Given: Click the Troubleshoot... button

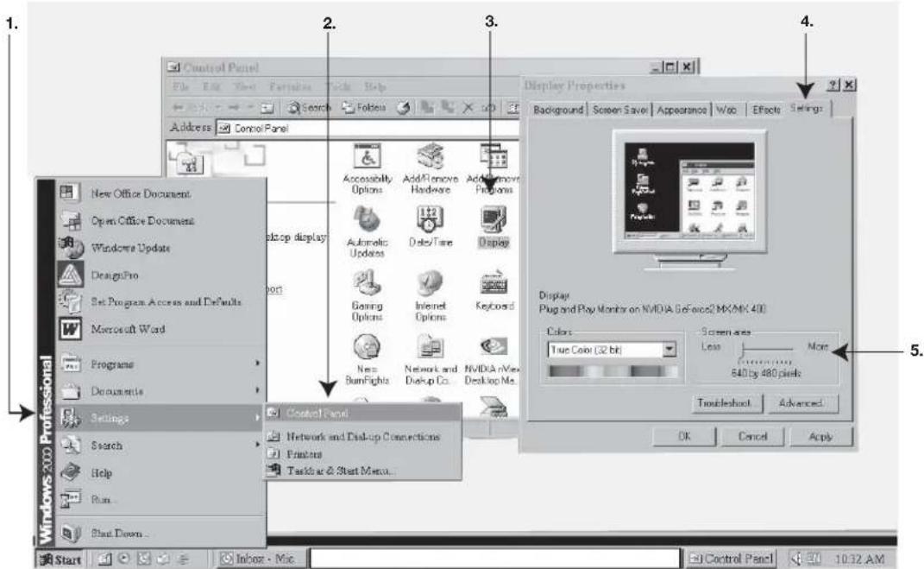Looking at the screenshot, I should [726, 403].
